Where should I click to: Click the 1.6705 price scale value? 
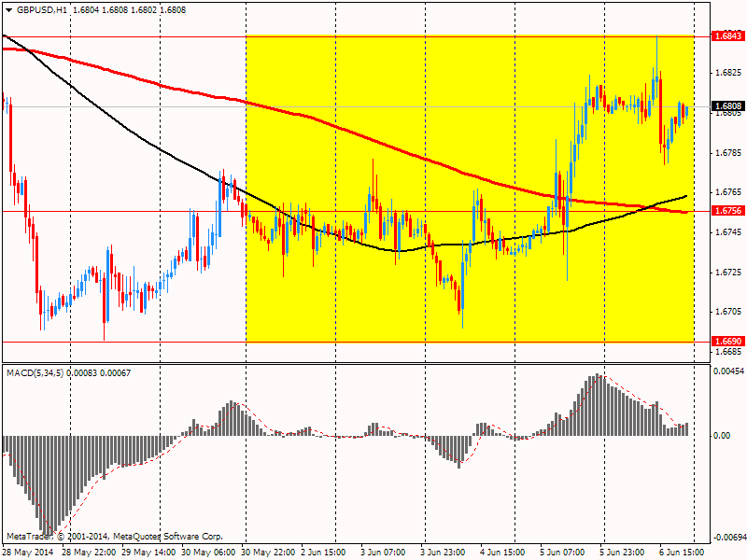tap(728, 312)
